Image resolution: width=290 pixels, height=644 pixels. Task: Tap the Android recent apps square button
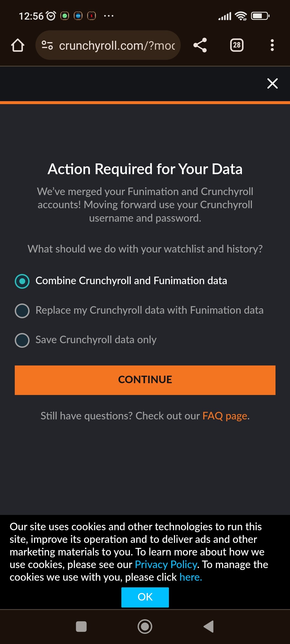[81, 627]
